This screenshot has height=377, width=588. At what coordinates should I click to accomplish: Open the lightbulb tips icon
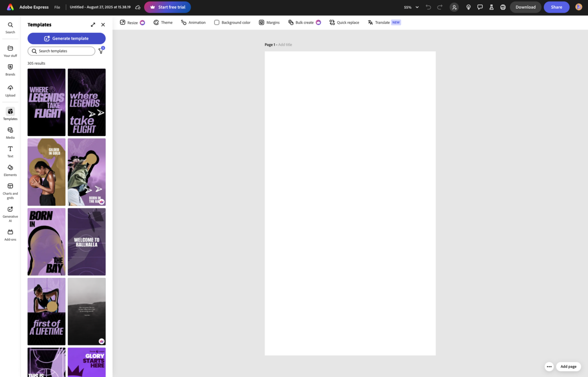pyautogui.click(x=468, y=7)
